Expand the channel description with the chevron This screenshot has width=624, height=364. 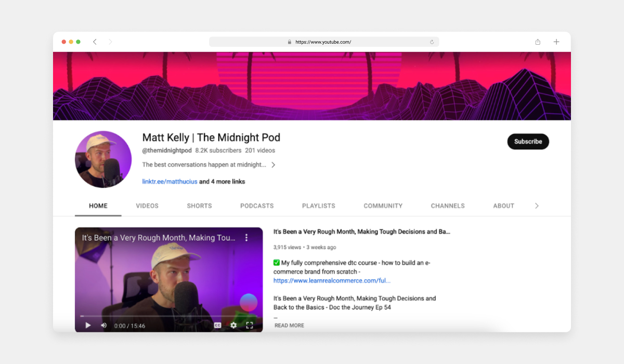click(x=273, y=164)
